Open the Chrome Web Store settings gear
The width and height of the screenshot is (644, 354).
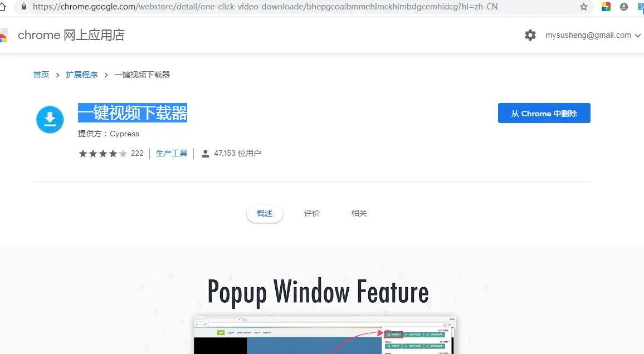(530, 35)
